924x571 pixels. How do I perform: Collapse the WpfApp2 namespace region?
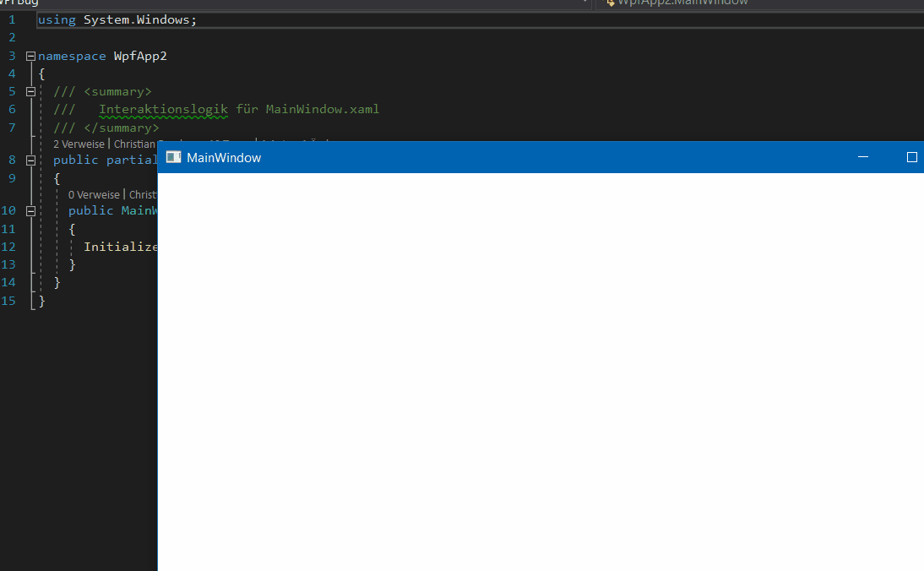pos(30,56)
